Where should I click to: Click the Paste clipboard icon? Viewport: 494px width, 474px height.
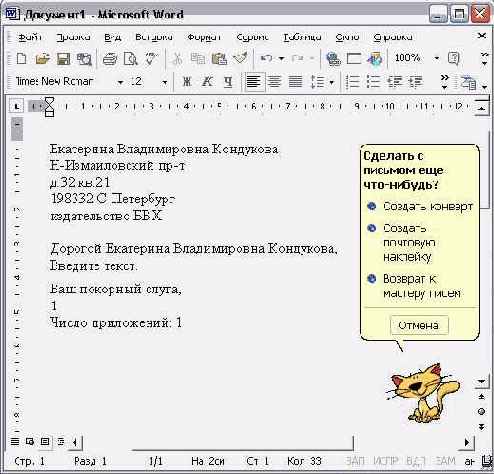coord(219,59)
